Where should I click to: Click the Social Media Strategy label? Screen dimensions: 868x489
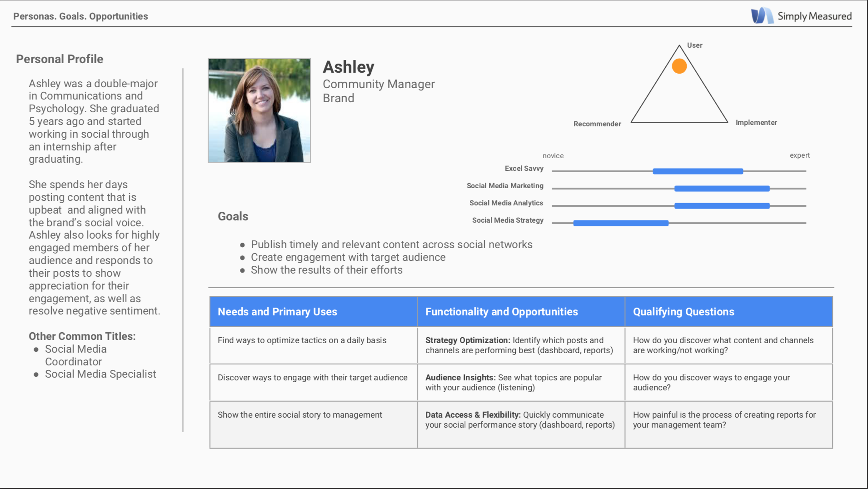point(508,220)
